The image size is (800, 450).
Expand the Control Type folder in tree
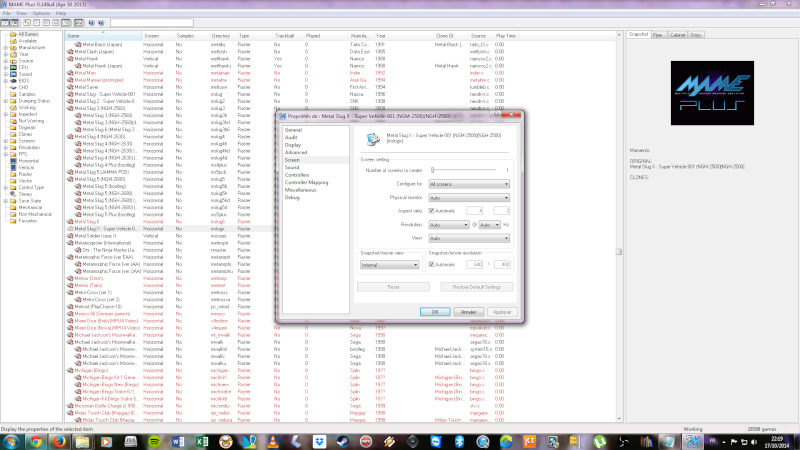click(x=6, y=187)
